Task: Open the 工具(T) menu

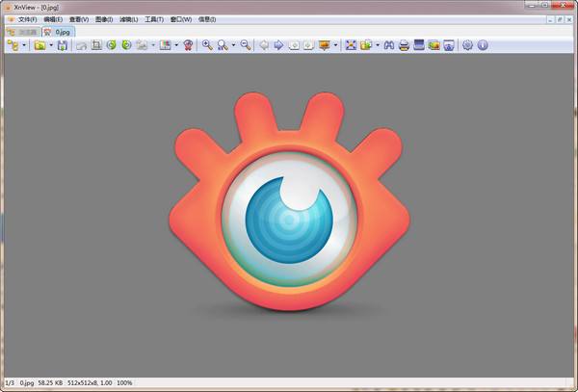Action: (154, 19)
